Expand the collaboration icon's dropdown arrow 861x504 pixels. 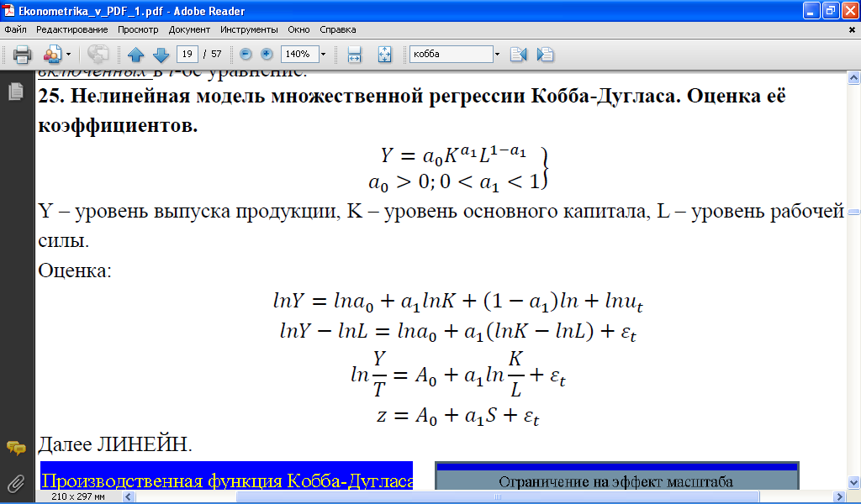pos(68,55)
